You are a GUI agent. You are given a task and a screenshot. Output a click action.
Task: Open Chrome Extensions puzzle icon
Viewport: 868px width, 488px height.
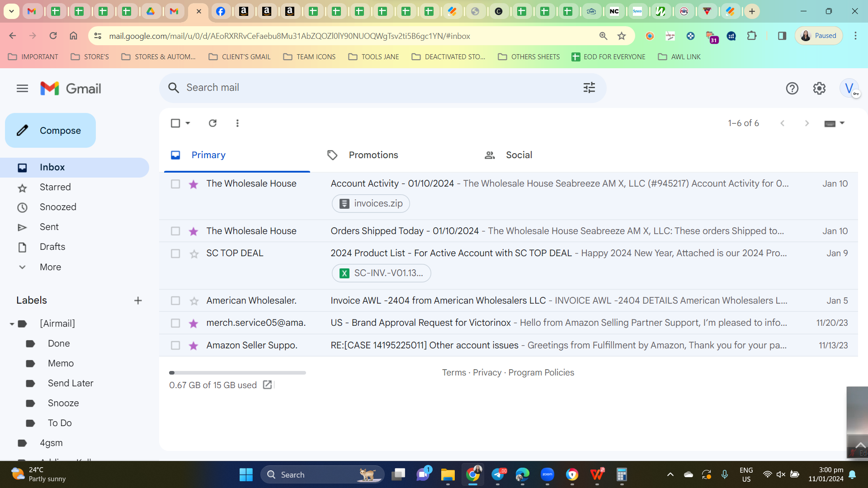(752, 36)
